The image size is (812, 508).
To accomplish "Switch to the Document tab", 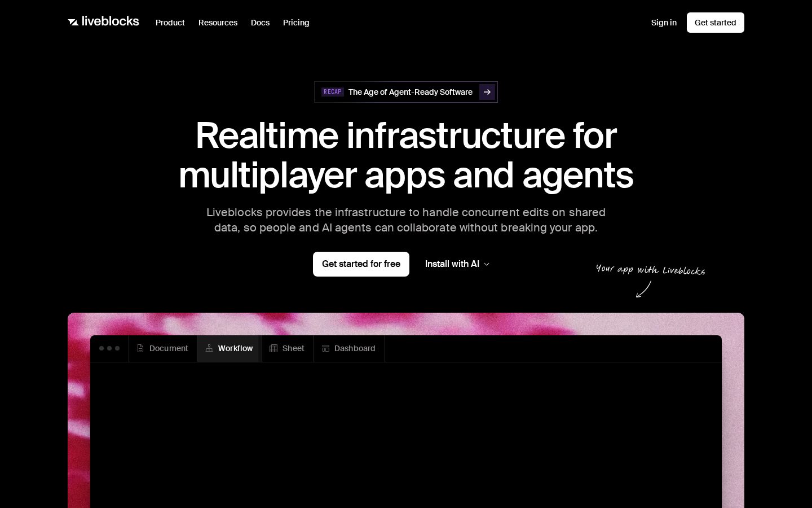I will point(163,348).
